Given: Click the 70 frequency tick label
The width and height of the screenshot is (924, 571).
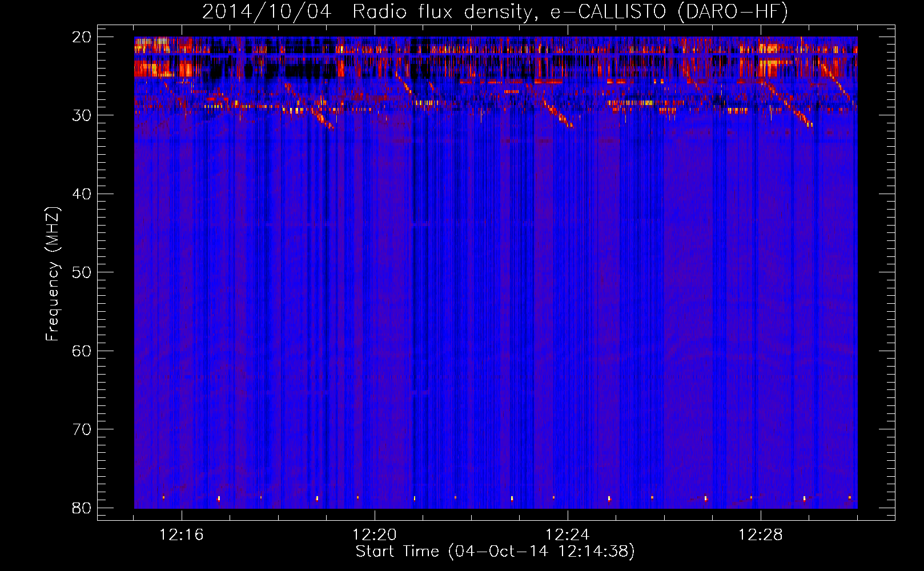Looking at the screenshot, I should coord(82,429).
